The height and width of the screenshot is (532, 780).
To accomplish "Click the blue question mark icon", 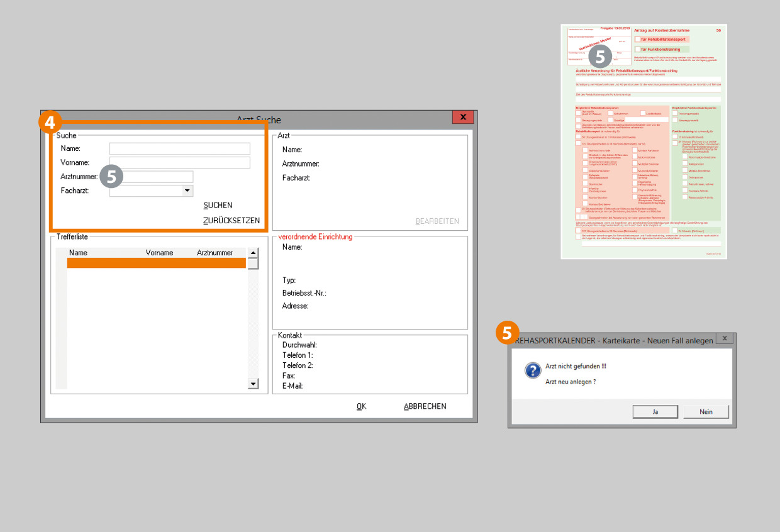I will (532, 370).
